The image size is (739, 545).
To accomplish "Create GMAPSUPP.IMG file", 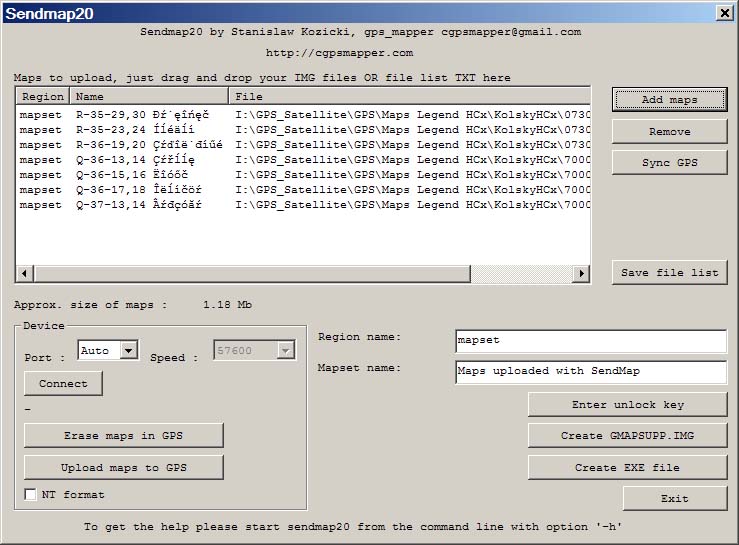I will pyautogui.click(x=627, y=436).
